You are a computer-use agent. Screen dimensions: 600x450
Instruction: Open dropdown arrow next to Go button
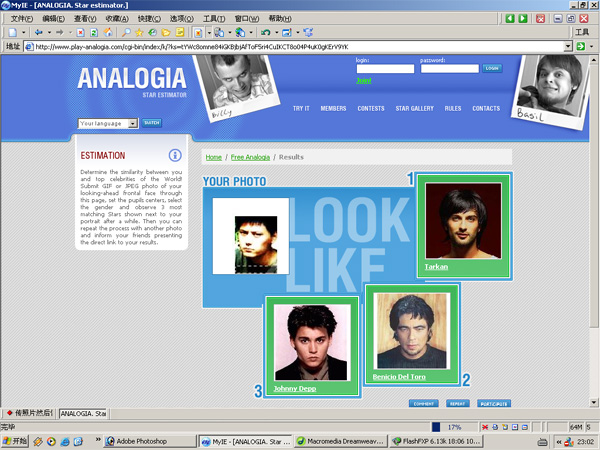(x=592, y=46)
